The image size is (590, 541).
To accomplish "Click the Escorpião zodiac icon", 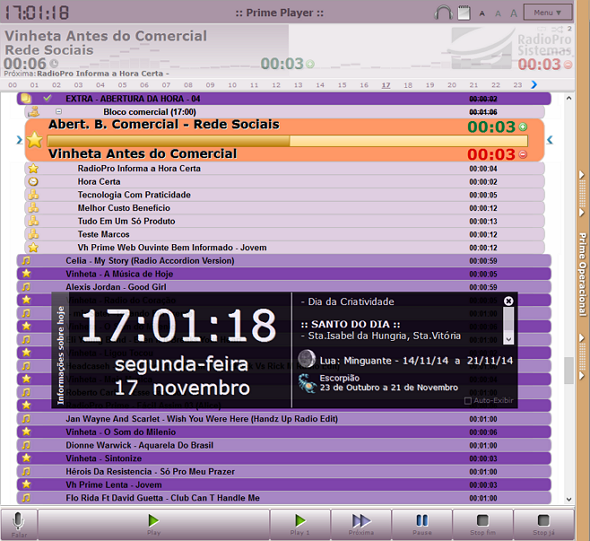I will [307, 383].
